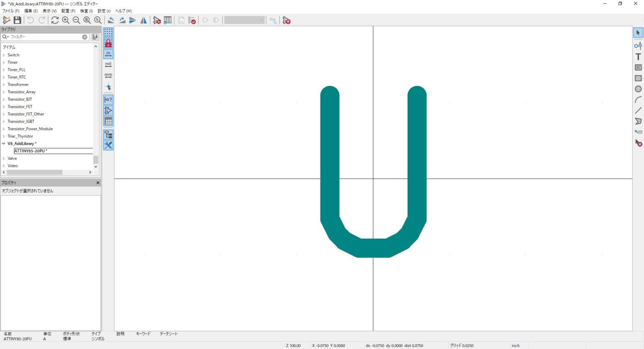Screen dimensions: 644x349
Task: Rotate the symbol counterclockwise
Action: pyautogui.click(x=111, y=20)
